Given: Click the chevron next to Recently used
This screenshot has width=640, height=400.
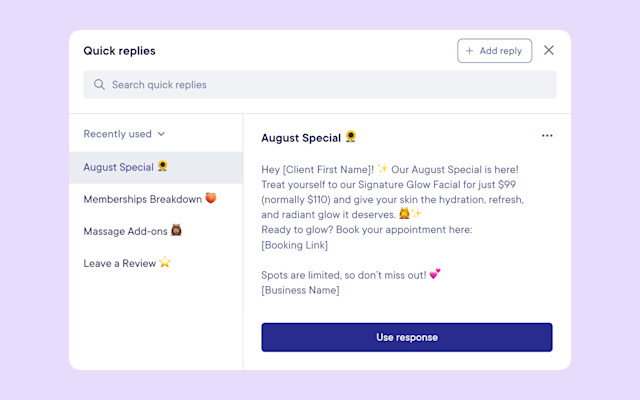Looking at the screenshot, I should pos(161,134).
